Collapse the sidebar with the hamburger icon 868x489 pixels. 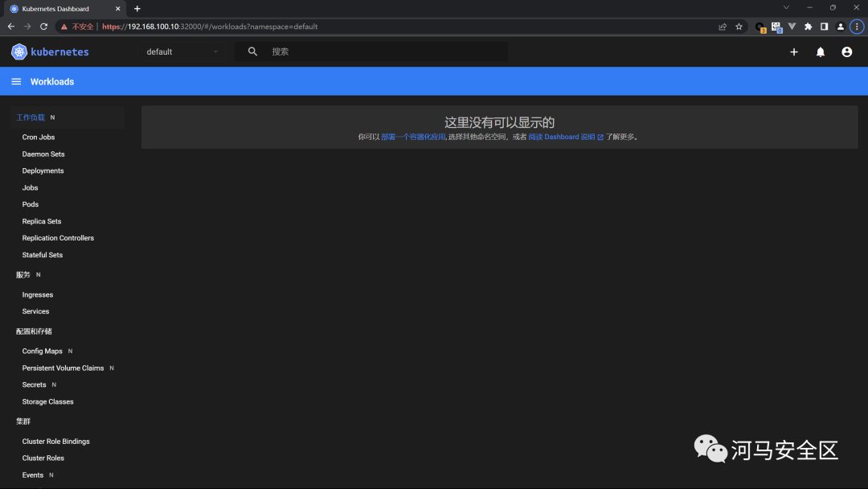click(x=16, y=80)
